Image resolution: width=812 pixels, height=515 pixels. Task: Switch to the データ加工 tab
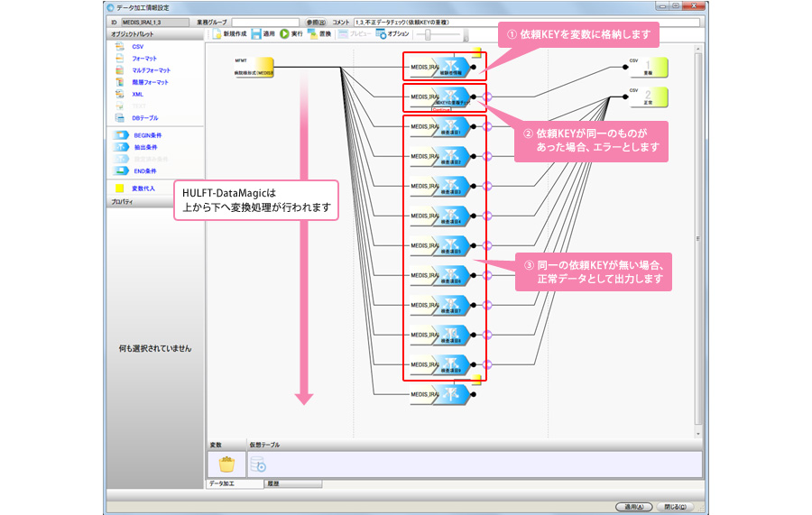point(223,484)
